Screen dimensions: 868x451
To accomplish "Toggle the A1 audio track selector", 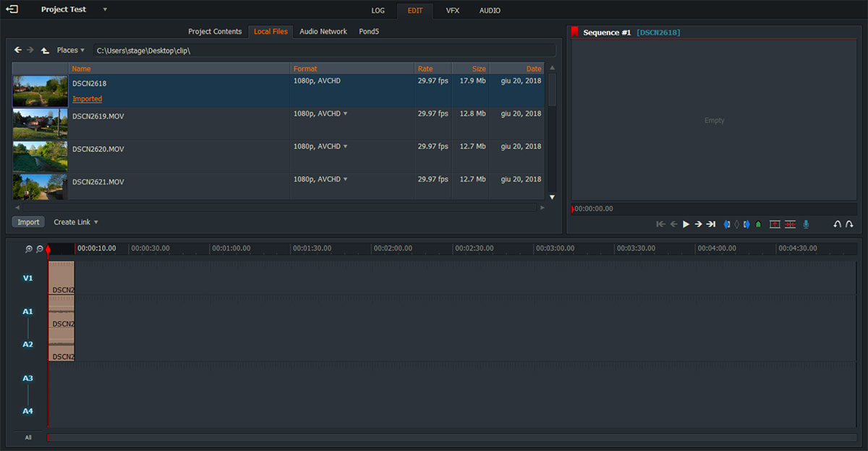I will coord(27,311).
